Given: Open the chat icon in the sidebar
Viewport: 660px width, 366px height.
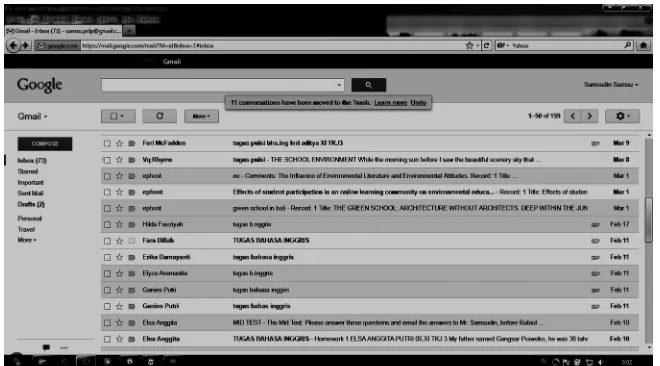Looking at the screenshot, I should coord(46,347).
